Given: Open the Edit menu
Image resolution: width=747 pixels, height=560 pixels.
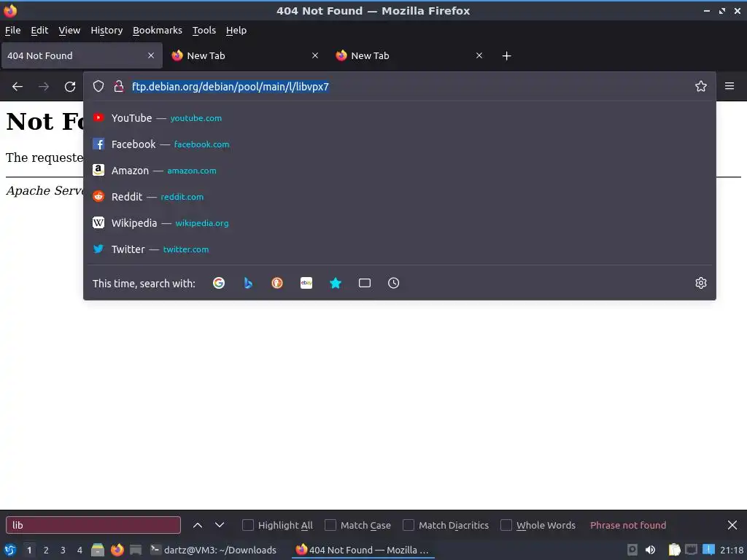Looking at the screenshot, I should (39, 30).
